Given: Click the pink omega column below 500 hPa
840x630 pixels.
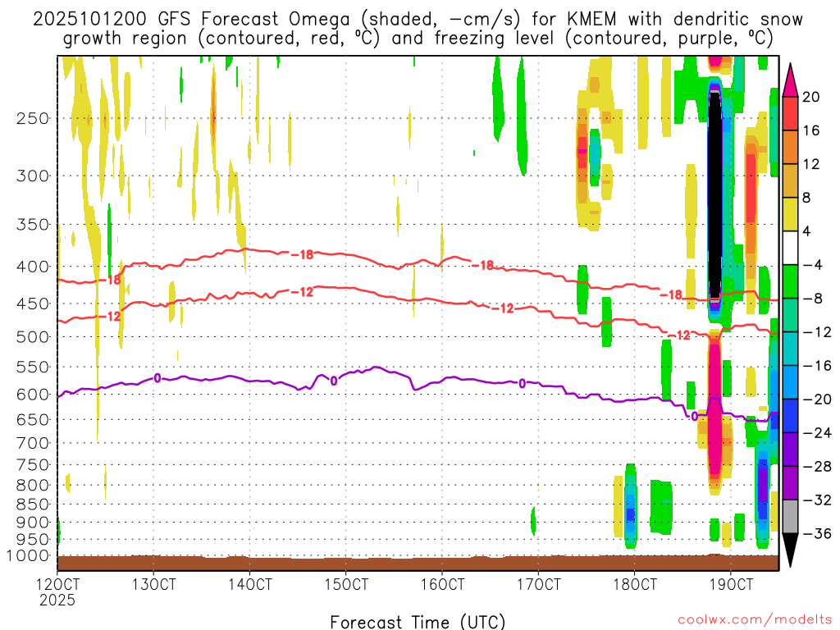Looking at the screenshot, I should [714, 405].
